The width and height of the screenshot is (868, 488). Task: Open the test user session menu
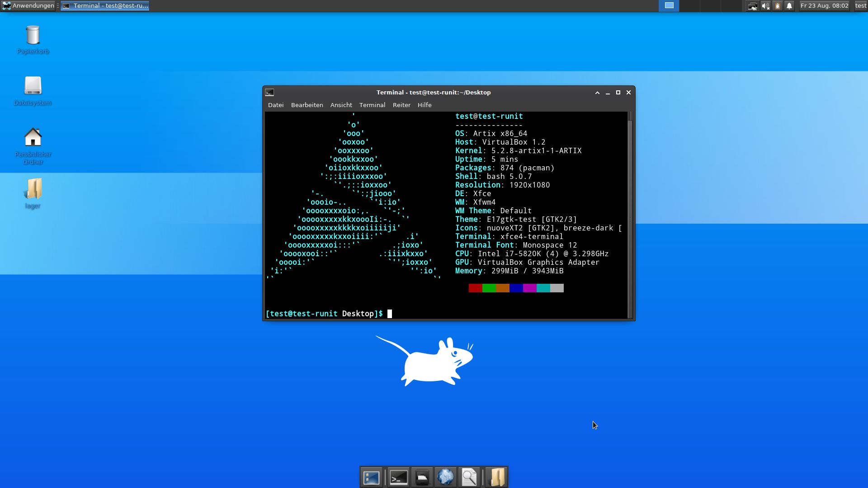(860, 6)
